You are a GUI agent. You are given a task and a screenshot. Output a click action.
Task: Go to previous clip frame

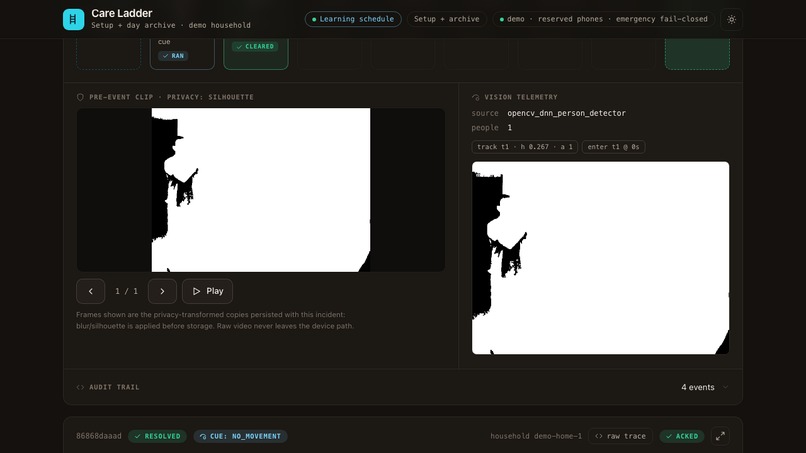click(x=90, y=291)
